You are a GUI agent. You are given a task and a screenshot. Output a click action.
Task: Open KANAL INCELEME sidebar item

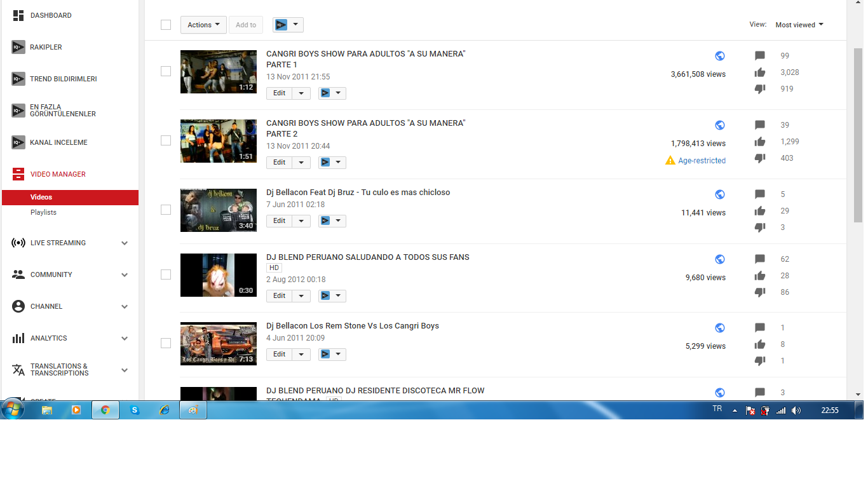59,142
